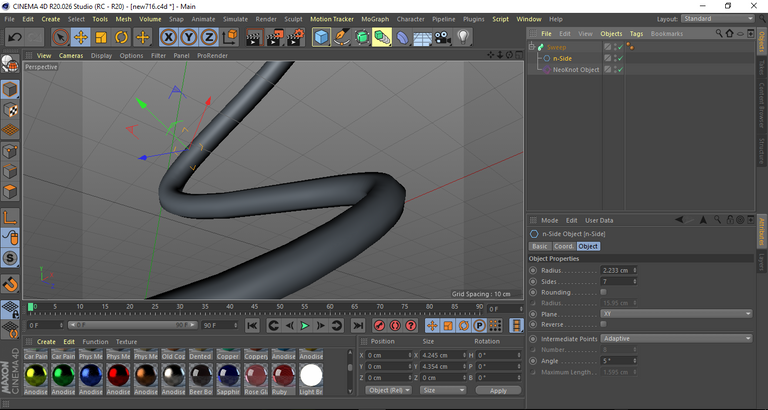This screenshot has width=768, height=410.
Task: Open the Simulate menu
Action: pos(235,19)
